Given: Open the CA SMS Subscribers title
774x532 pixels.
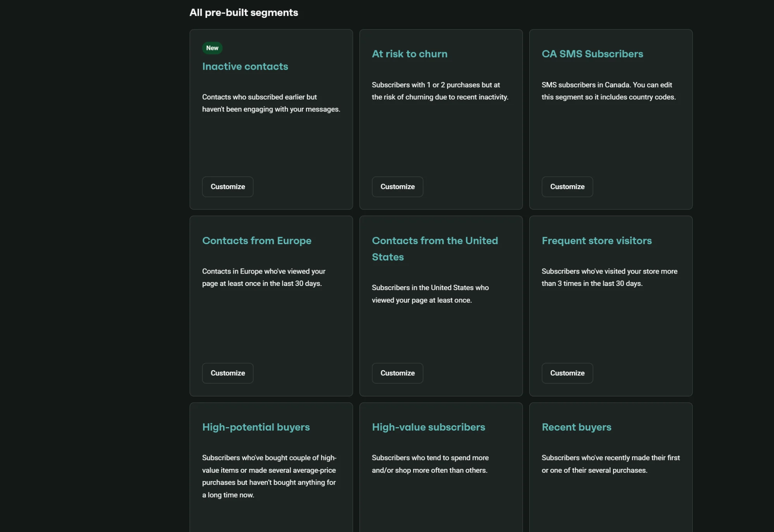Looking at the screenshot, I should 592,54.
